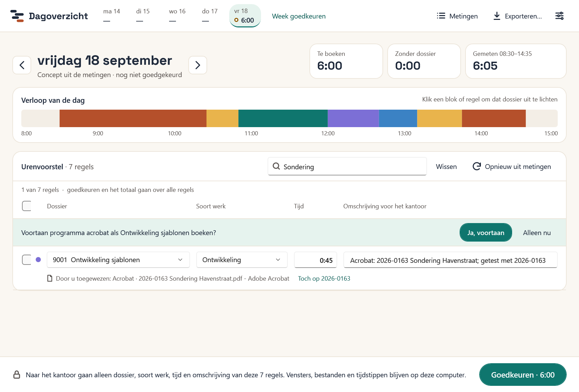Open the 9001 Ontwikkeling sjablonen dossier dropdown

pos(118,260)
